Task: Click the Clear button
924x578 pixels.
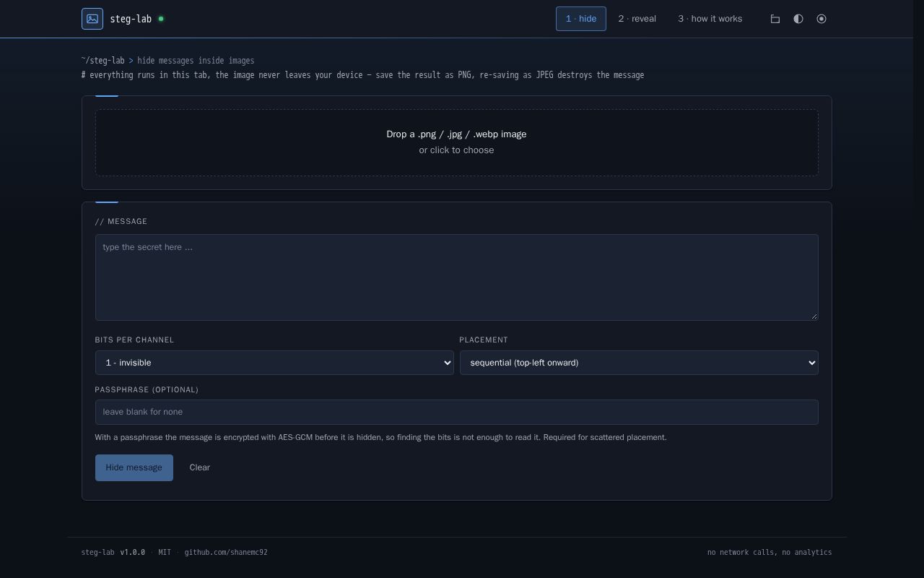Action: tap(200, 467)
